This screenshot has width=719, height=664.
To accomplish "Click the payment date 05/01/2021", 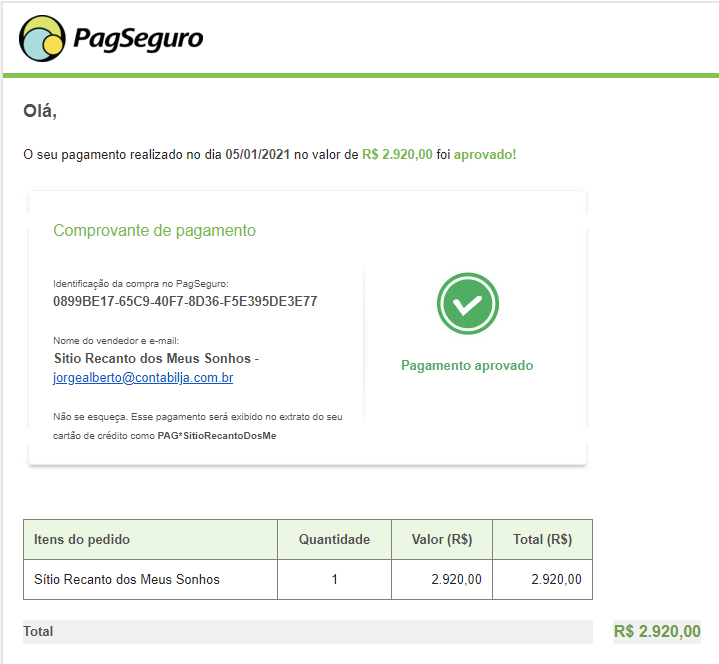I will (x=258, y=155).
